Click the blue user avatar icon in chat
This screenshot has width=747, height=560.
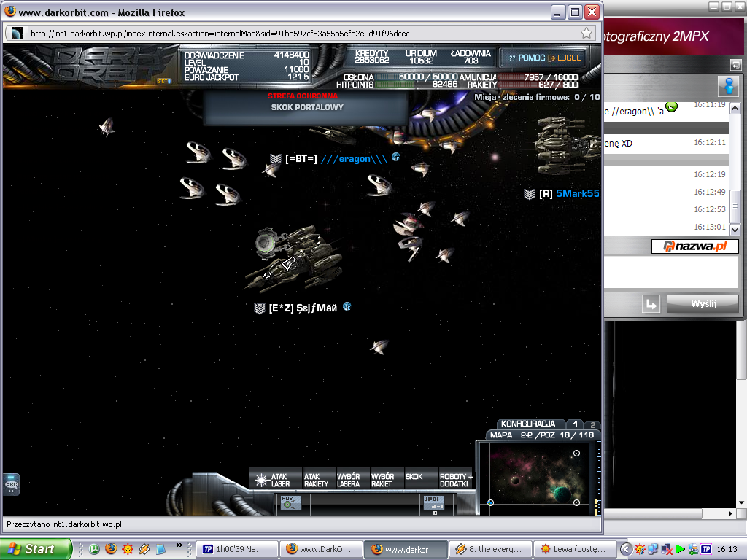point(729,86)
